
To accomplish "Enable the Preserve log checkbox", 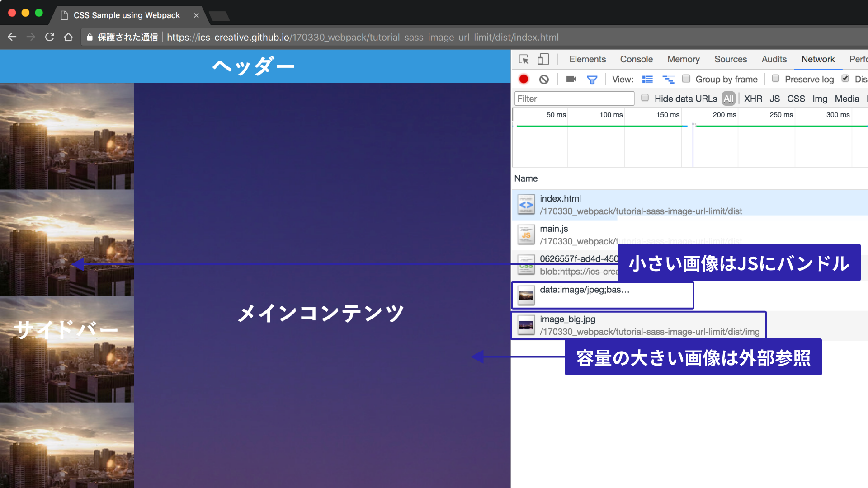I will tap(775, 79).
